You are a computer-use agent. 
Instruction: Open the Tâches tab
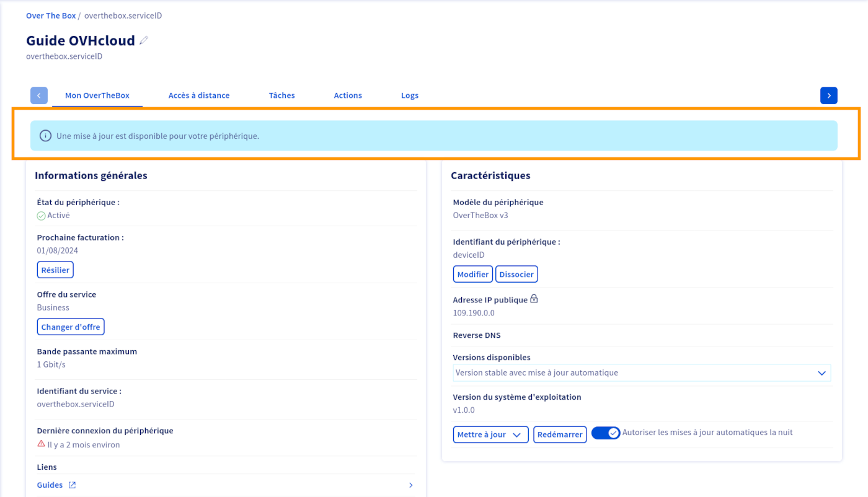coord(281,95)
